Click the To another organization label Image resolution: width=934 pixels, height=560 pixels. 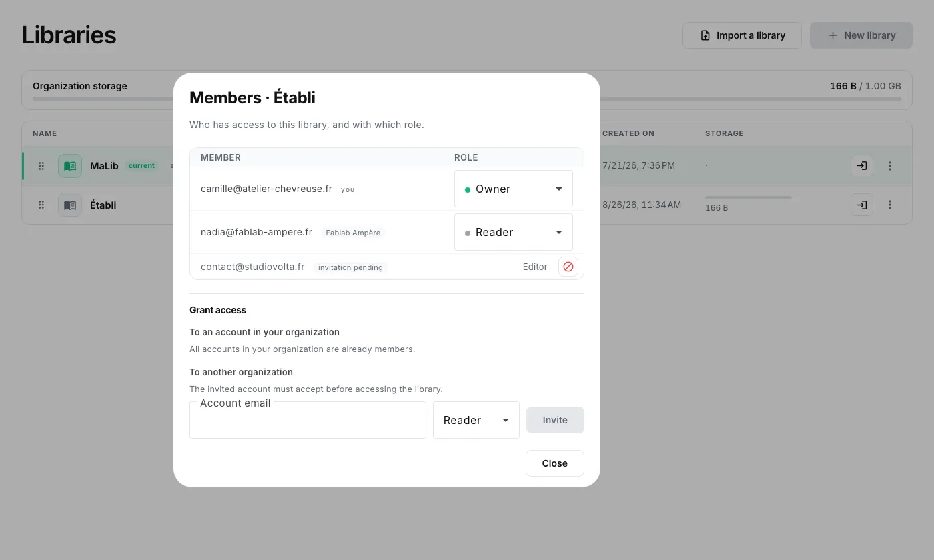tap(241, 372)
